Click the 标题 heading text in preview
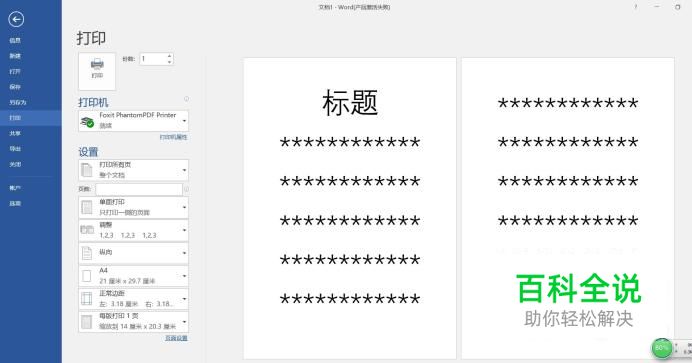 click(x=350, y=103)
